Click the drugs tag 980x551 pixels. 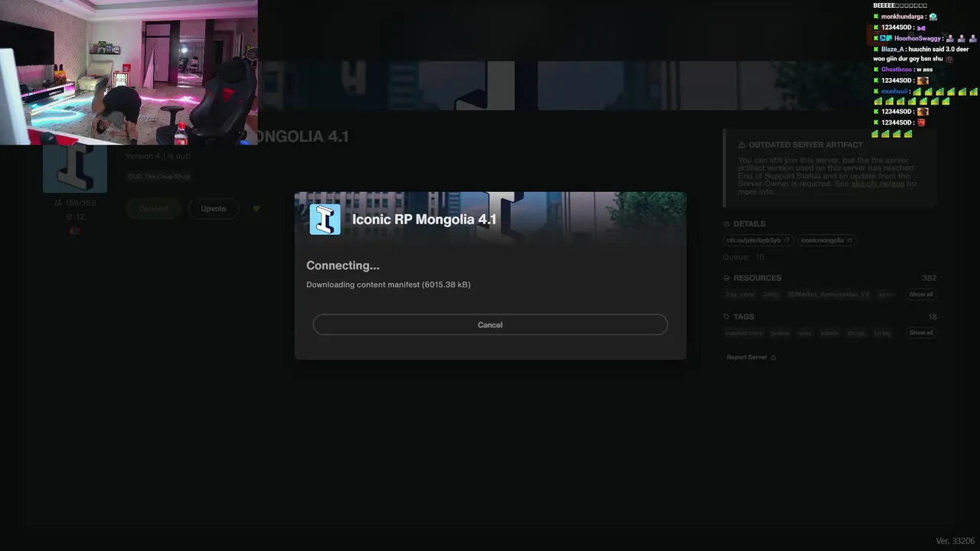click(857, 333)
